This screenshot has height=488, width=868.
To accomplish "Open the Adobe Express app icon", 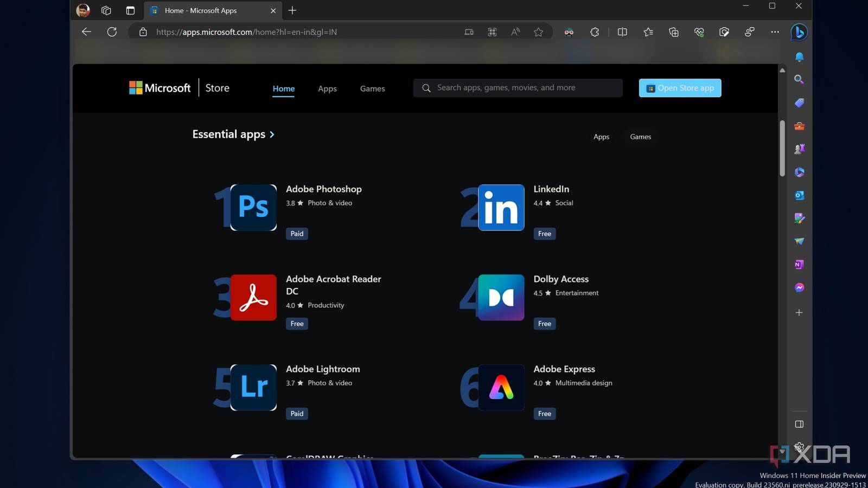I will point(501,388).
